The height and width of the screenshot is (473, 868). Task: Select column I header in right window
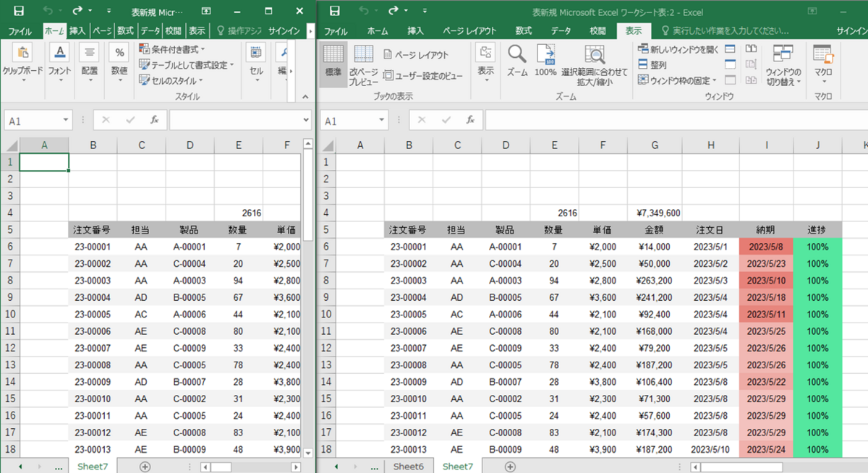(x=766, y=145)
